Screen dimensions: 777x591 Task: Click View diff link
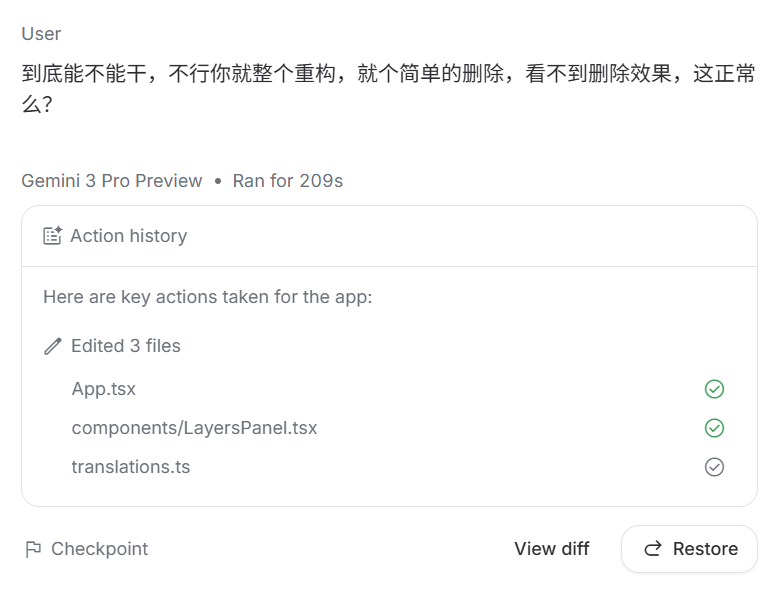(551, 549)
